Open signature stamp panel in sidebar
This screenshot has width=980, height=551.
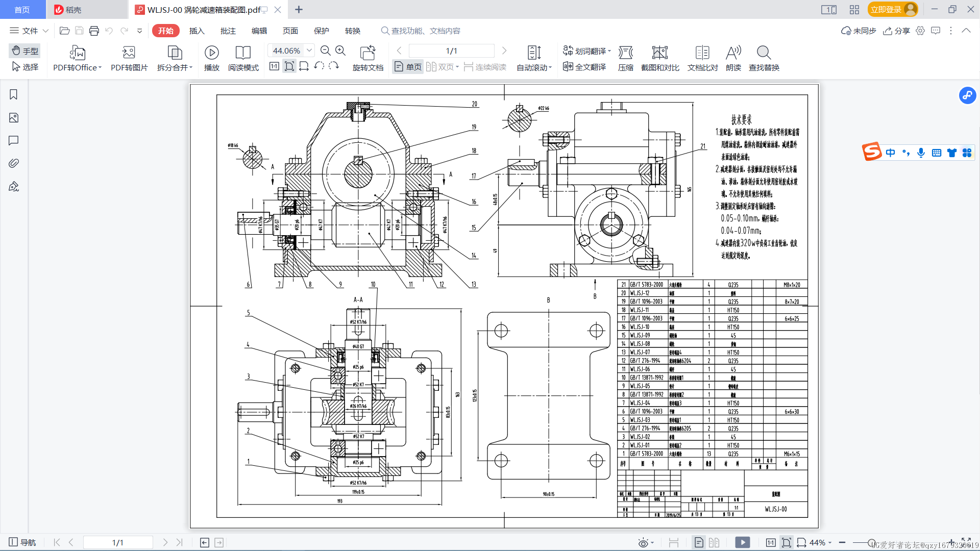coord(14,186)
